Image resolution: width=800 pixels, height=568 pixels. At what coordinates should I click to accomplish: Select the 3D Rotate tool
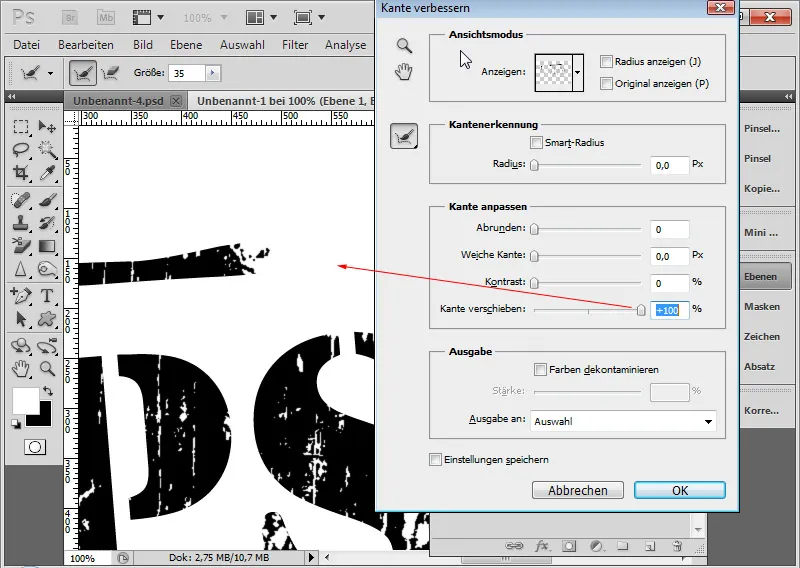[20, 346]
